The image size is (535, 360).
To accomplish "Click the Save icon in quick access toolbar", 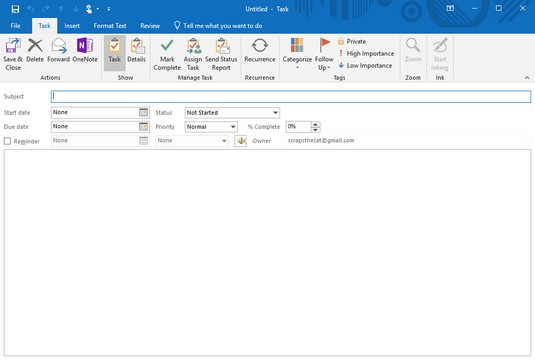I will click(15, 9).
